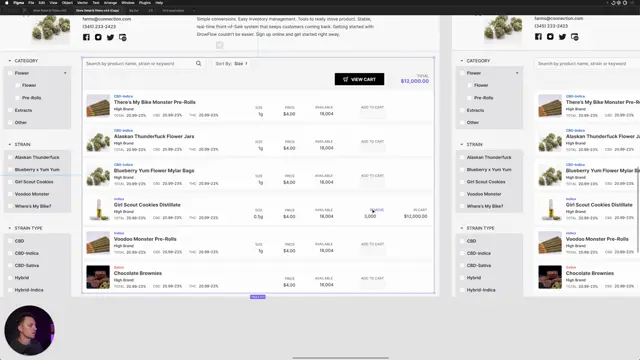Open the Plugins menu
Image resolution: width=640 pixels, height=360 pixels.
(x=144, y=3)
